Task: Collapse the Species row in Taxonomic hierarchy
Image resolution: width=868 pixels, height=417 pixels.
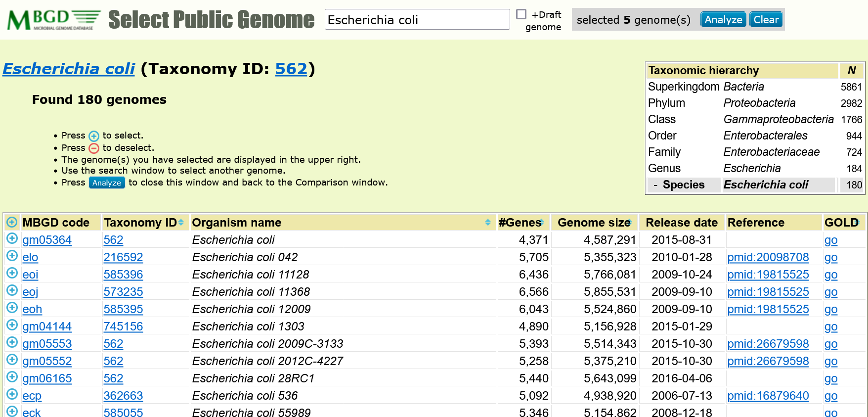Action: (655, 185)
